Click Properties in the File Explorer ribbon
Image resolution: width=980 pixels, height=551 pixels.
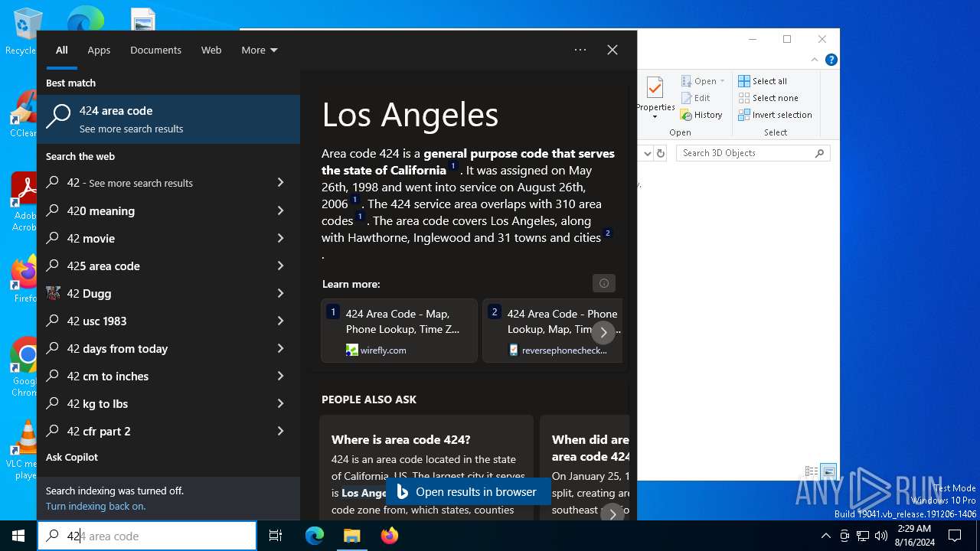[655, 96]
